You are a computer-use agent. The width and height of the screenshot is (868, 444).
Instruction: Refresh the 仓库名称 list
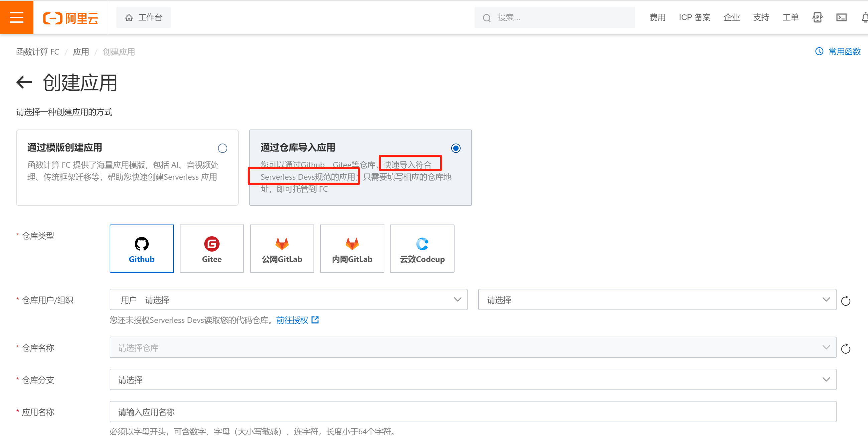click(845, 349)
